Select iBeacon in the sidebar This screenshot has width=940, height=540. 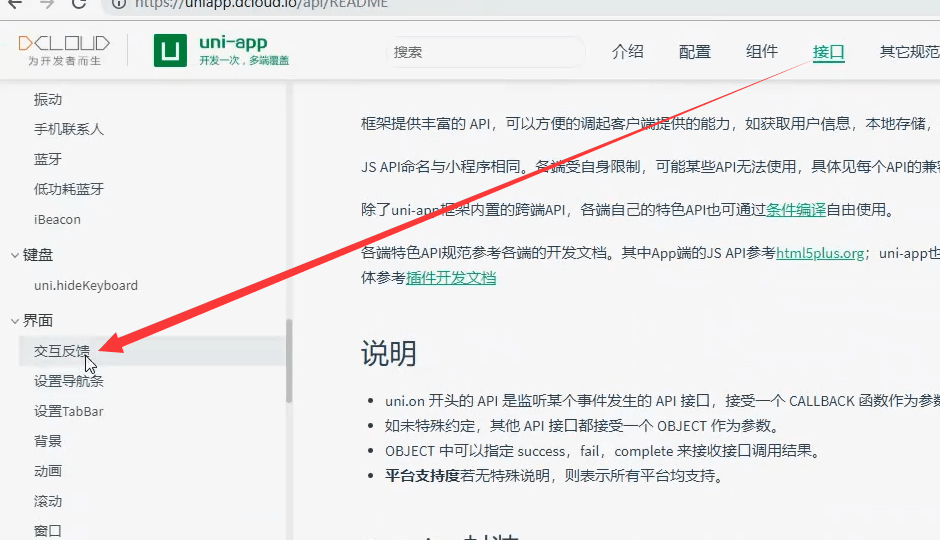pos(57,219)
